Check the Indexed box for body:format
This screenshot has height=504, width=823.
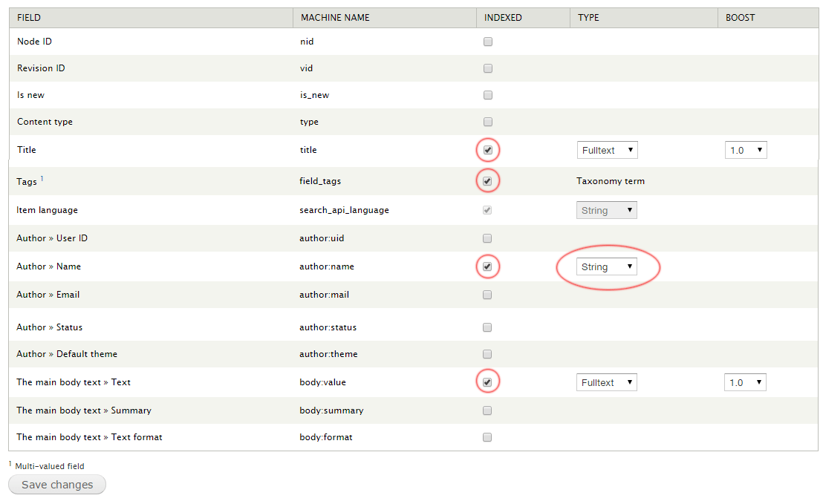[x=487, y=437]
